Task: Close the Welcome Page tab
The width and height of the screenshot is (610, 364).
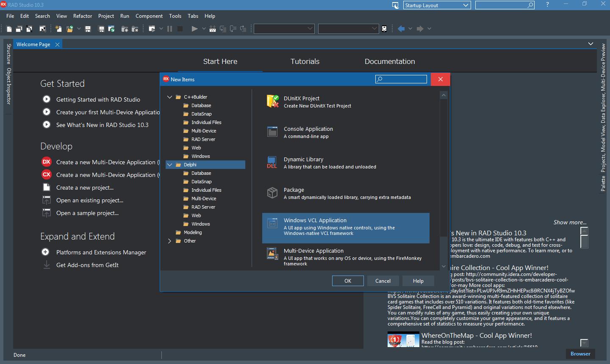Action: click(57, 44)
